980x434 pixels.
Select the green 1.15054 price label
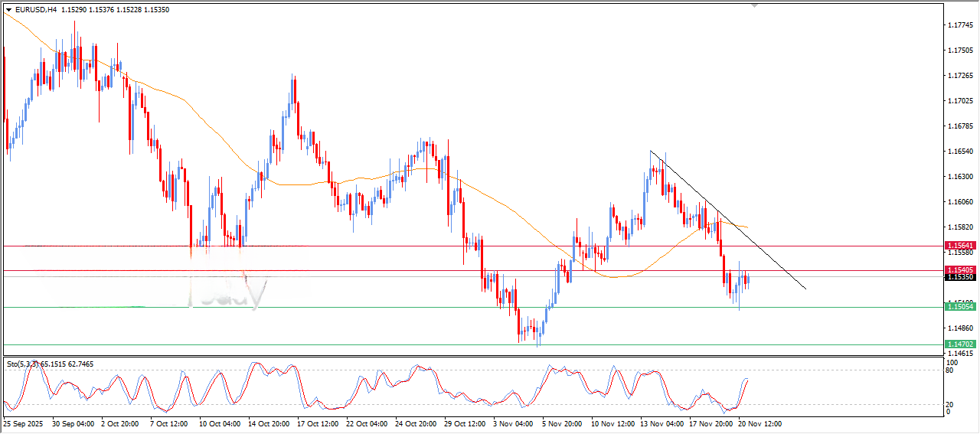click(x=959, y=307)
